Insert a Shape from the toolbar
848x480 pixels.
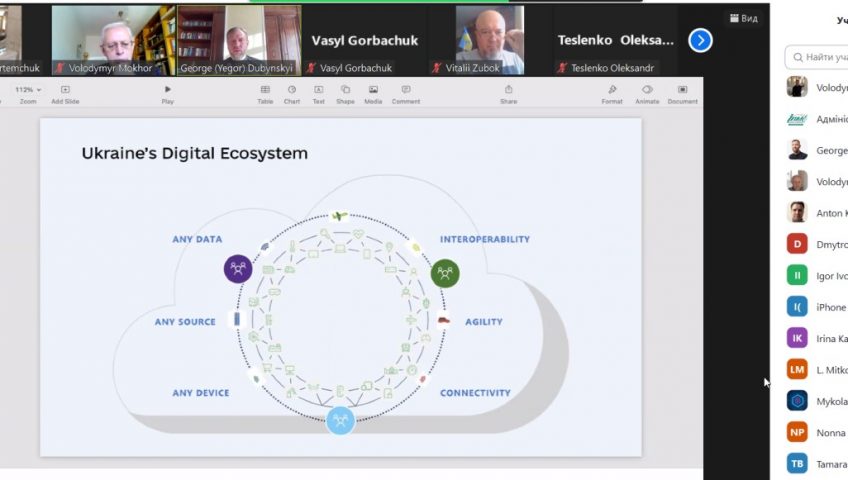346,90
